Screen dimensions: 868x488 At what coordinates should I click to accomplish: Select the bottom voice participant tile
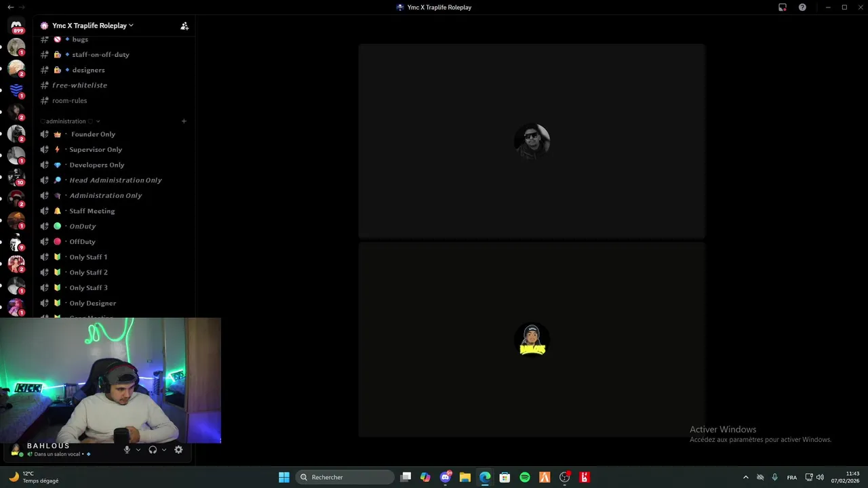point(532,340)
